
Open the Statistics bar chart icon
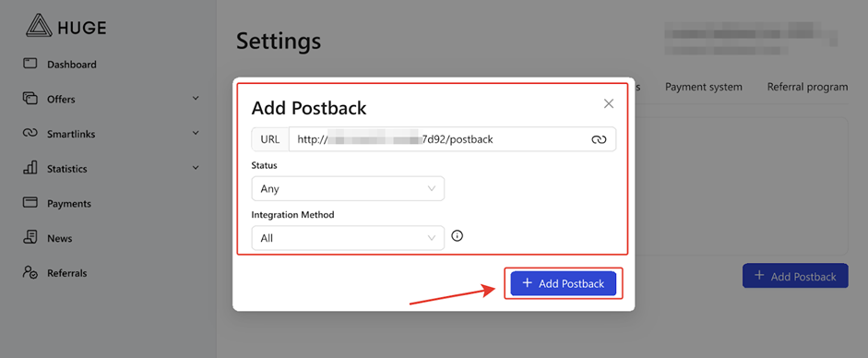pyautogui.click(x=30, y=168)
